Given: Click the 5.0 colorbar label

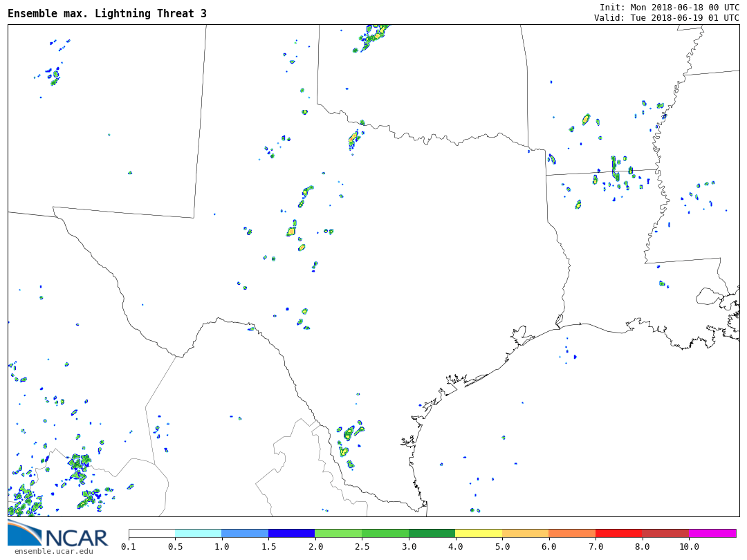Looking at the screenshot, I should 502,546.
